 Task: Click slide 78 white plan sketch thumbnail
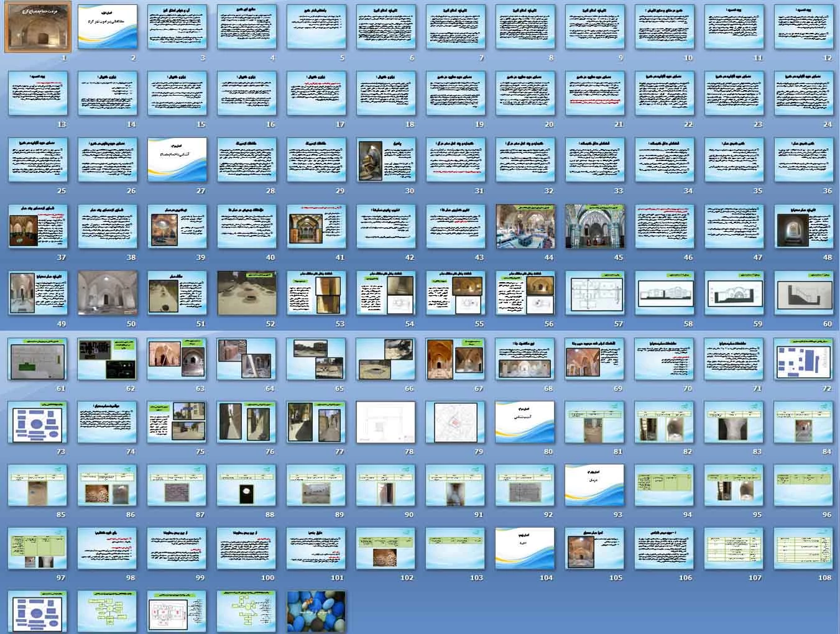click(x=386, y=422)
